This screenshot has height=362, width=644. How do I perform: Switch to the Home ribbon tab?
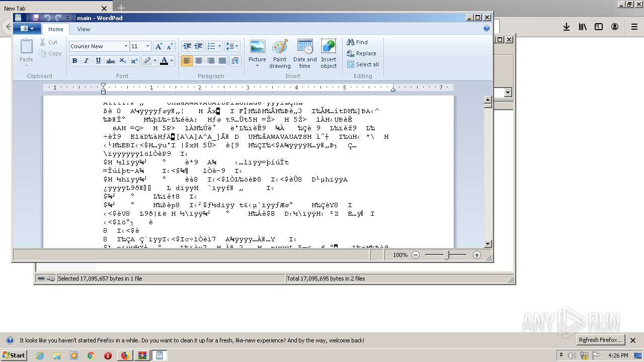click(56, 29)
